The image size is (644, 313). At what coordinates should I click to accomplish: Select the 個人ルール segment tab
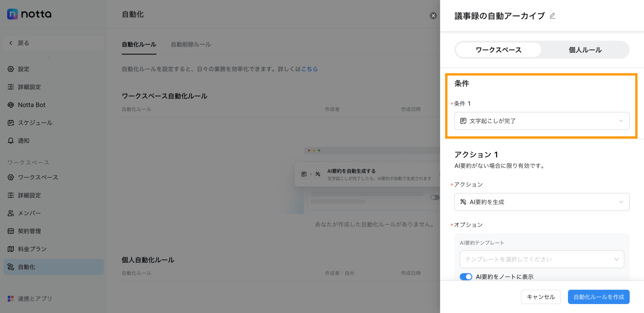pos(585,50)
